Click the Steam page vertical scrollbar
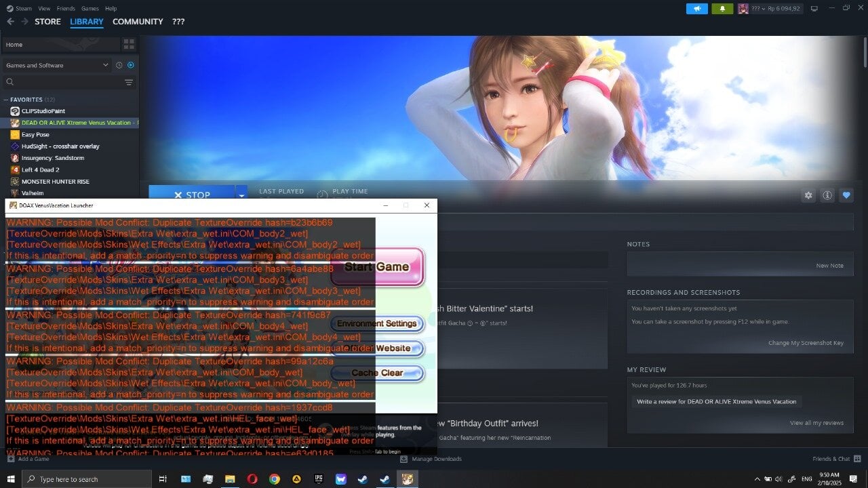 coord(865,51)
